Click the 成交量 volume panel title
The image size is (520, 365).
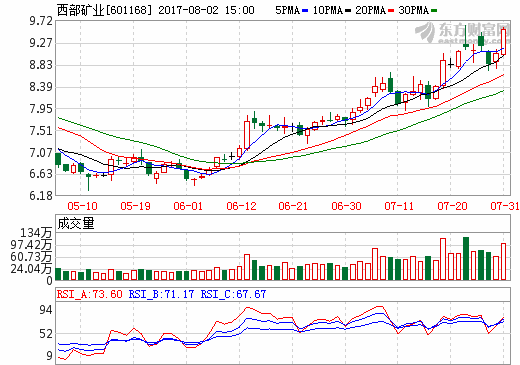tap(76, 223)
